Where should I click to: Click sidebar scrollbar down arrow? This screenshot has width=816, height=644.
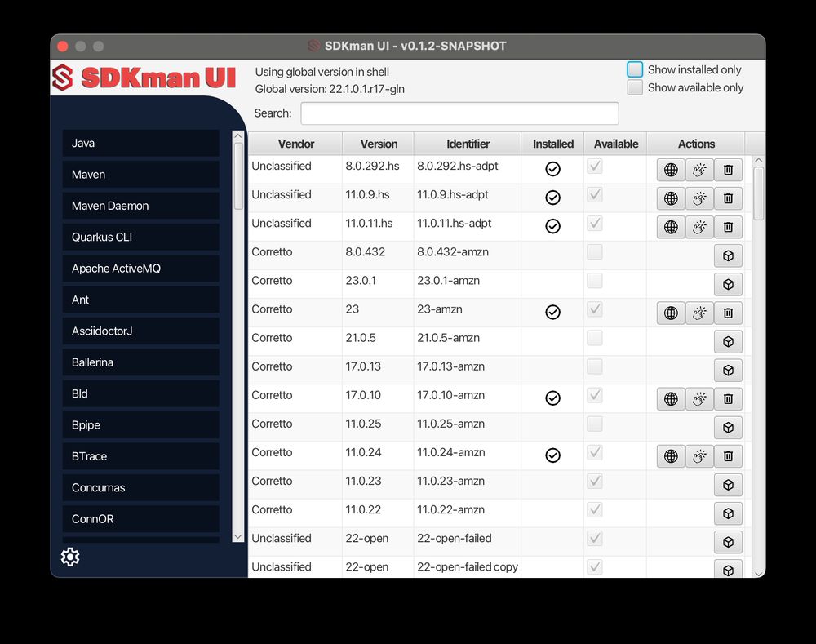coord(237,536)
